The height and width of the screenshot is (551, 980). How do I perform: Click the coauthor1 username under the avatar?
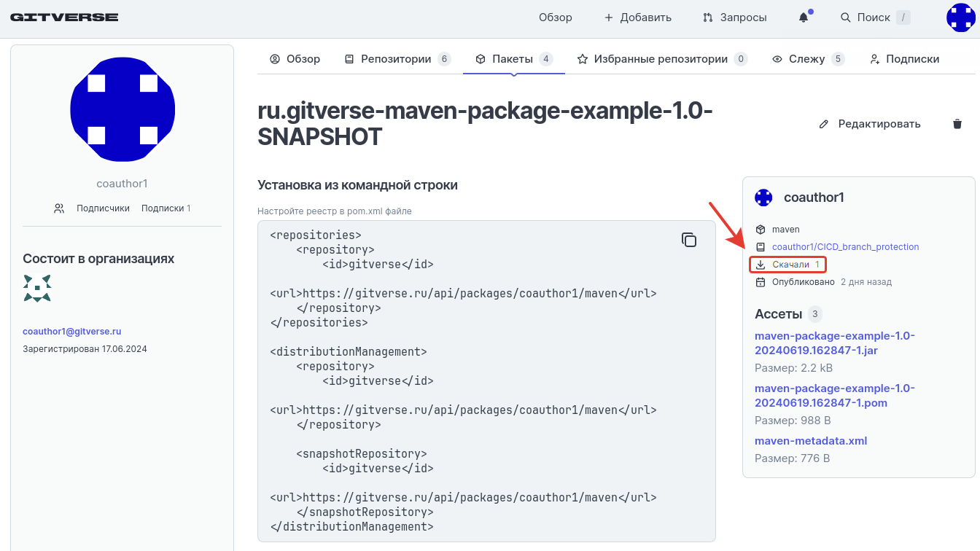[x=122, y=184]
